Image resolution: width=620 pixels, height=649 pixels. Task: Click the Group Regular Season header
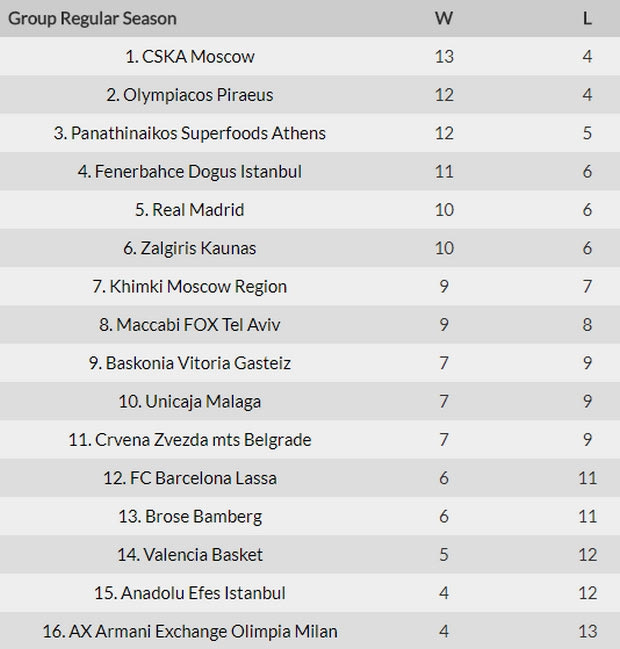pyautogui.click(x=92, y=19)
